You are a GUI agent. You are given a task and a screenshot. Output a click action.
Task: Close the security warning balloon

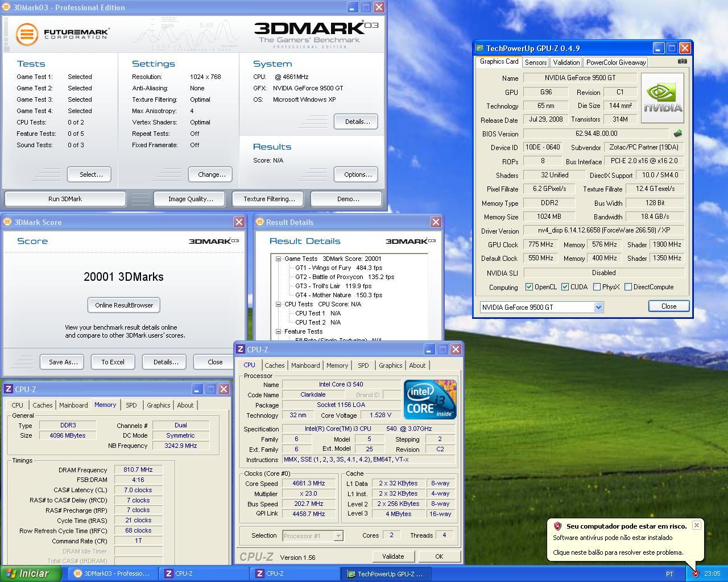(x=696, y=525)
